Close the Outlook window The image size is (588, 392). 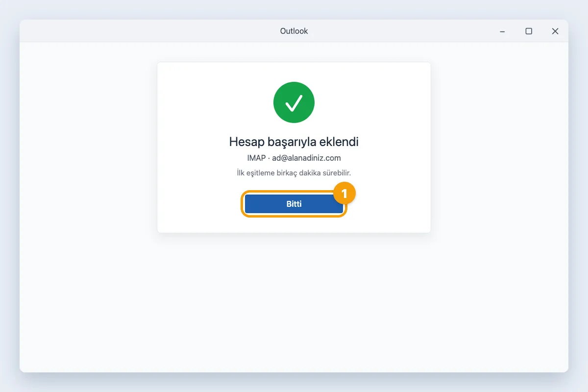pos(555,31)
